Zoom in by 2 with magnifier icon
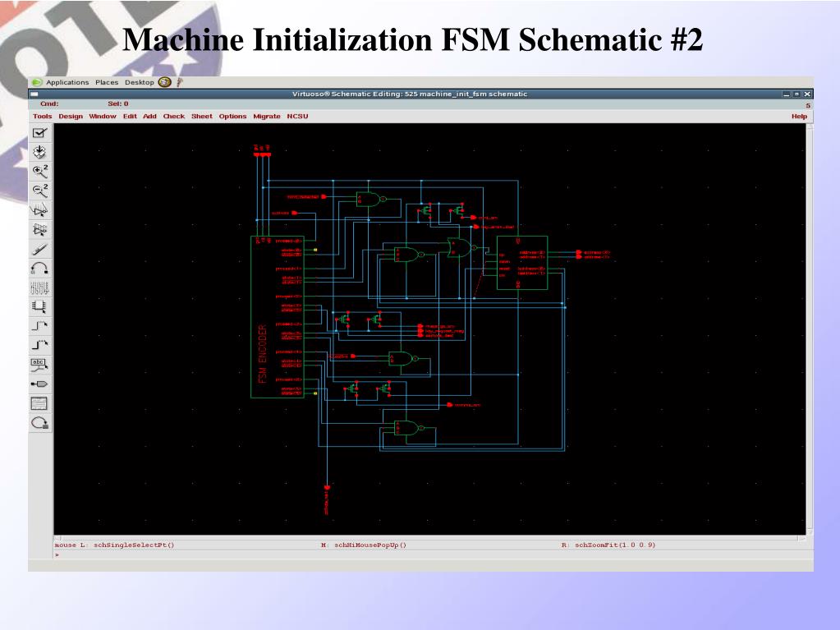840x630 pixels. [39, 172]
